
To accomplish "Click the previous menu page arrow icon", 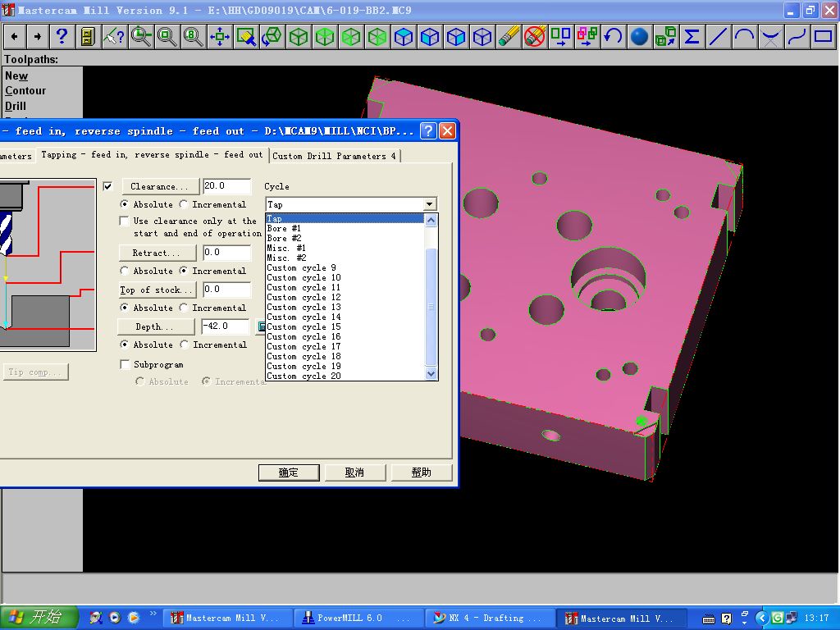I will coord(15,37).
